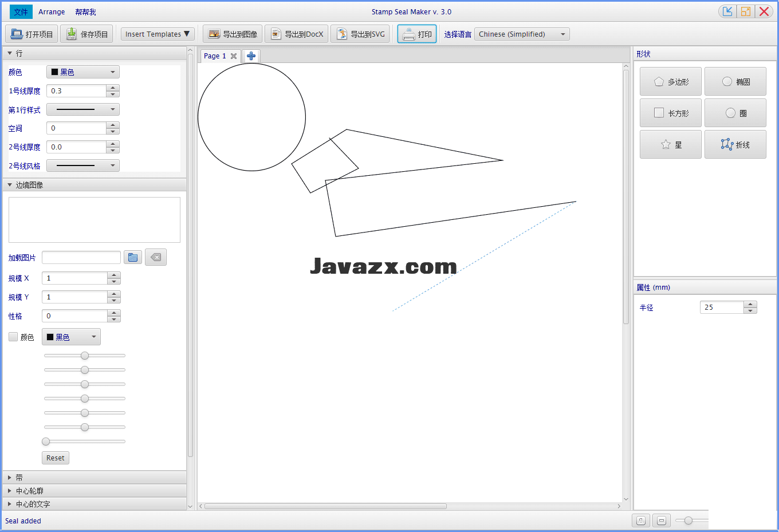Image resolution: width=779 pixels, height=532 pixels.
Task: Export to SVG with 导出到SVG button
Action: click(x=360, y=34)
